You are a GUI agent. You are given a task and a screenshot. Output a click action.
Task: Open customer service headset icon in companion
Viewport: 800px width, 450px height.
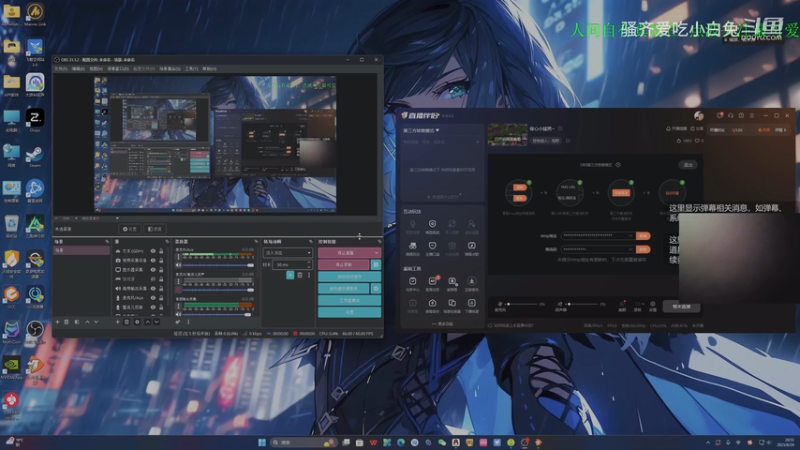[x=731, y=116]
